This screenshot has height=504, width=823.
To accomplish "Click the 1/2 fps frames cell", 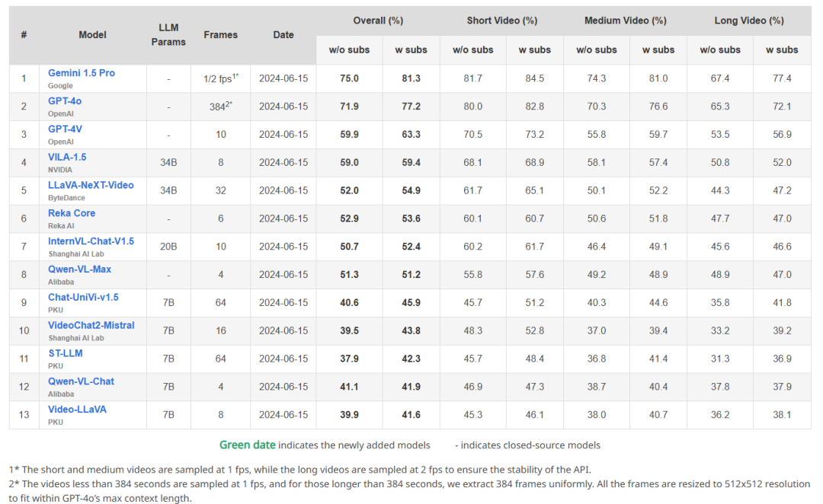I will click(x=220, y=78).
